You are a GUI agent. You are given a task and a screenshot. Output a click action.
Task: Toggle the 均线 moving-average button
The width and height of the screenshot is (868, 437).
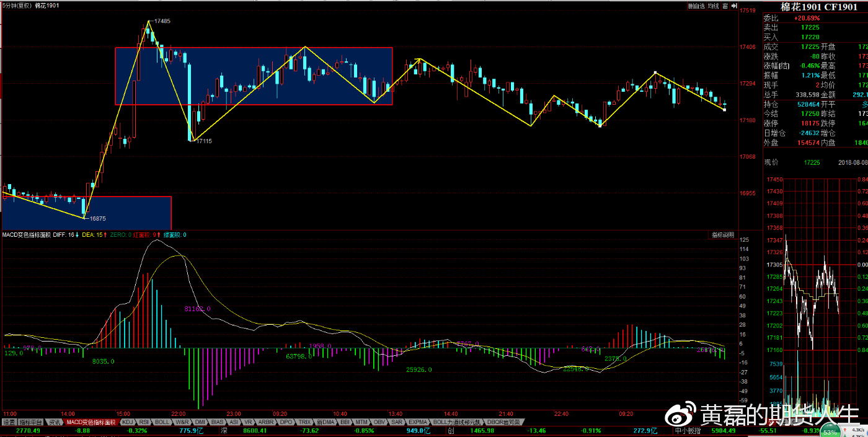(x=713, y=6)
